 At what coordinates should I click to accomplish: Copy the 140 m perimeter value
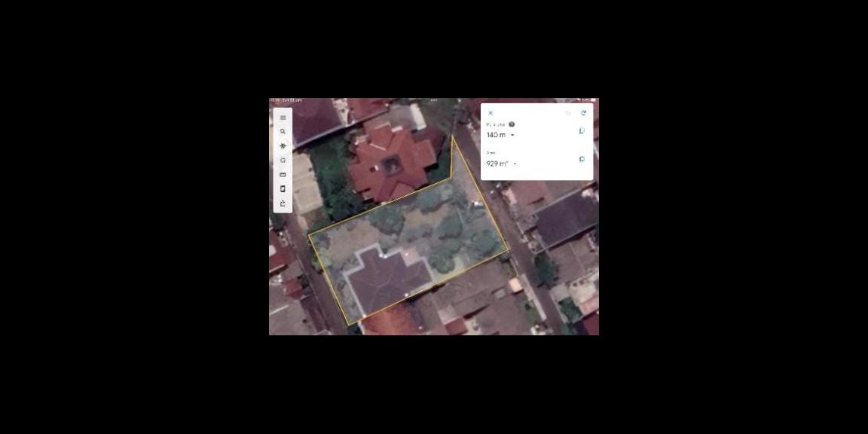582,131
